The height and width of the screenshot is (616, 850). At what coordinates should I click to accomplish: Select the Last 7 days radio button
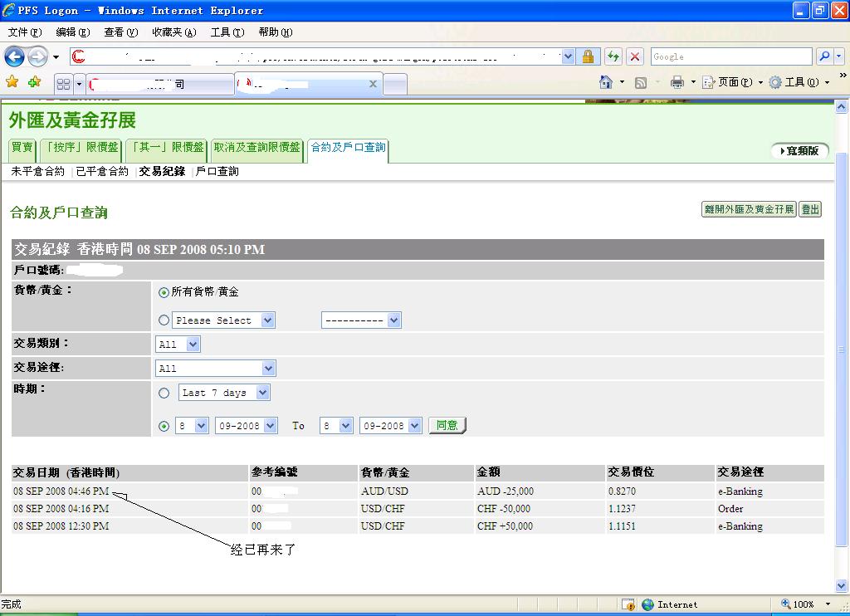click(164, 394)
